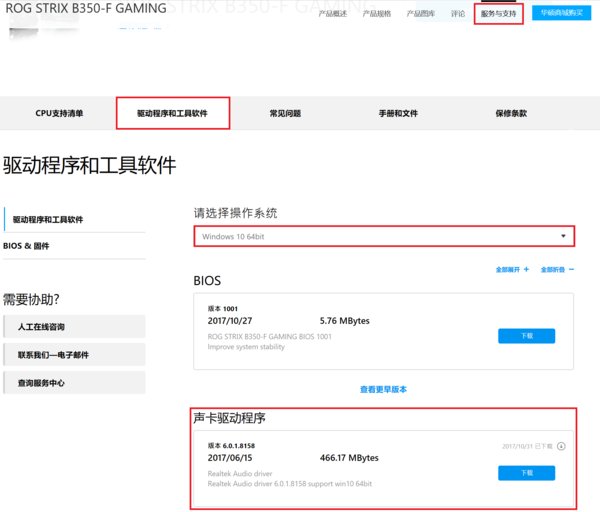Viewport: 600px width, 512px height.
Task: Click 查看更早版本 link
Action: click(x=383, y=389)
